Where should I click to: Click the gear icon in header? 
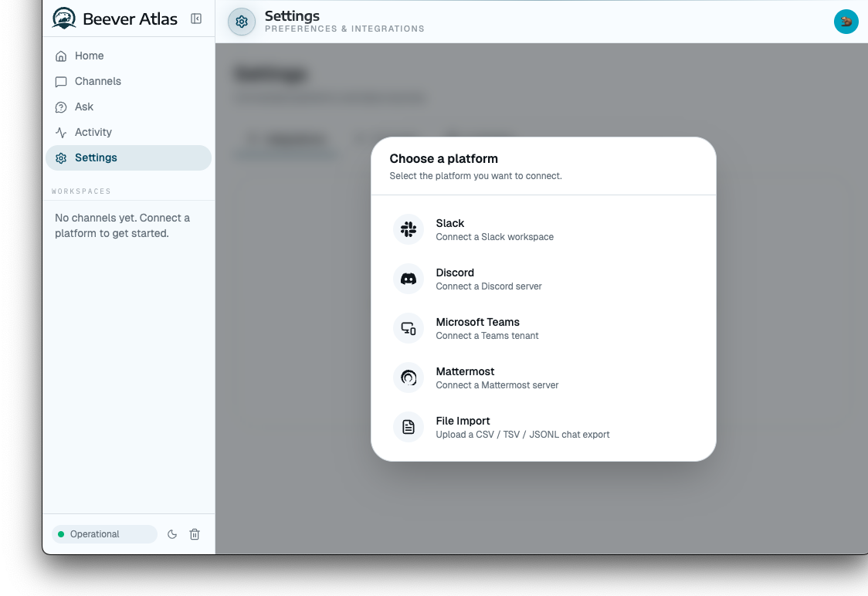(x=242, y=22)
